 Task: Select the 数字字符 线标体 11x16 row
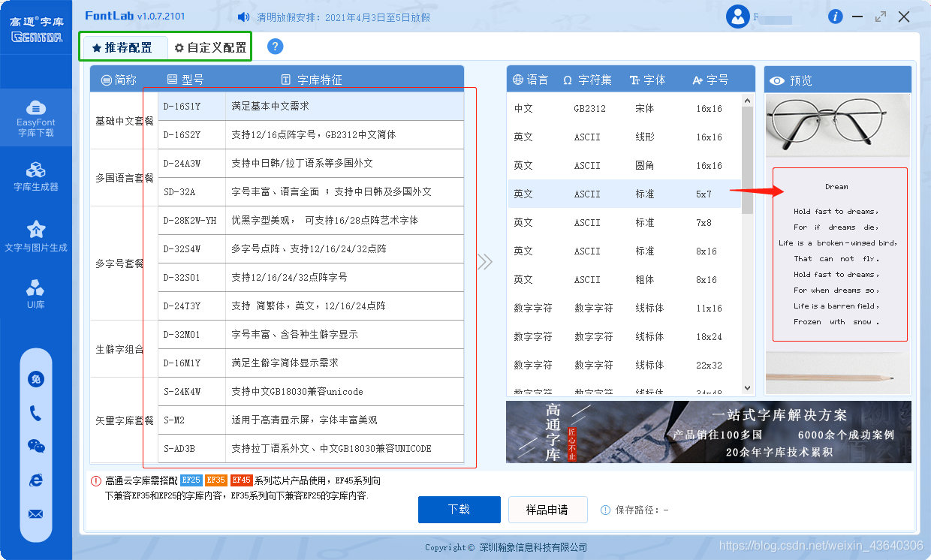(x=625, y=309)
